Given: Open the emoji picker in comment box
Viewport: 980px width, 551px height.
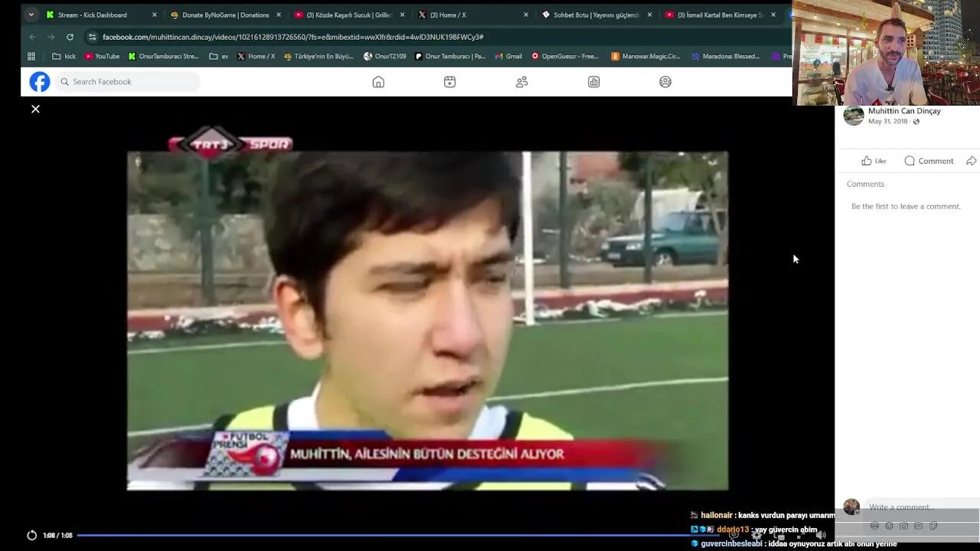Looking at the screenshot, I should click(889, 526).
